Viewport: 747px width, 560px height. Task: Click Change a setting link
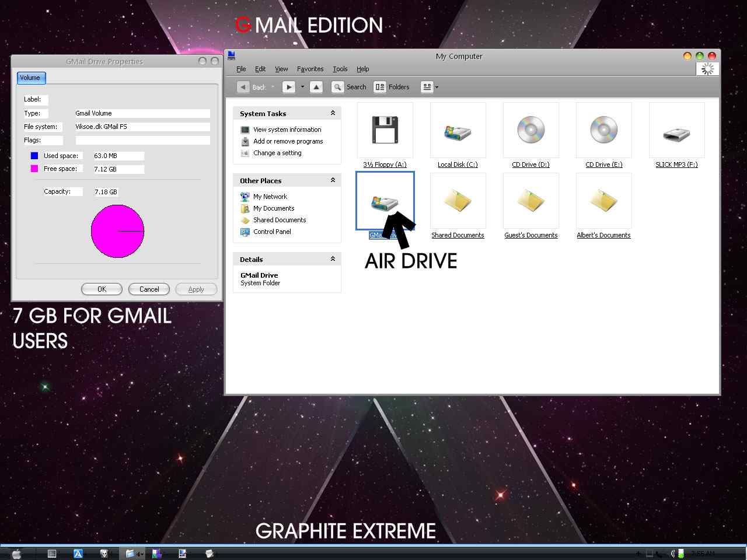277,153
